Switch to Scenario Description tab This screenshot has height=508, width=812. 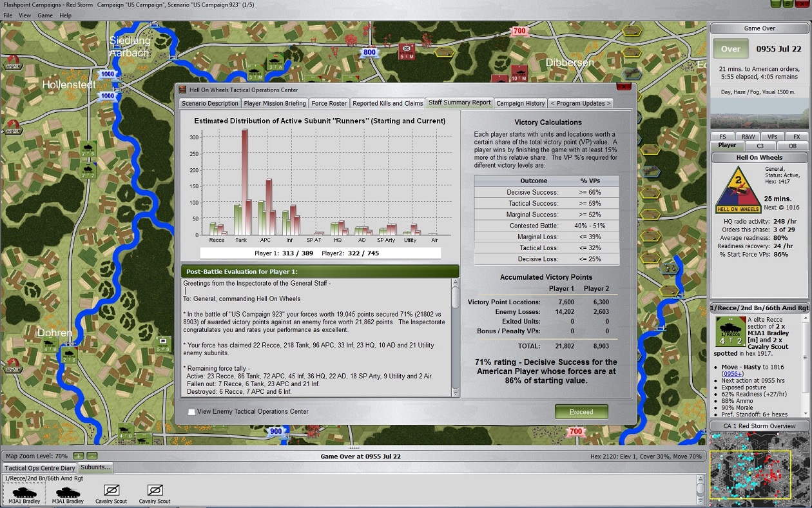(x=209, y=103)
